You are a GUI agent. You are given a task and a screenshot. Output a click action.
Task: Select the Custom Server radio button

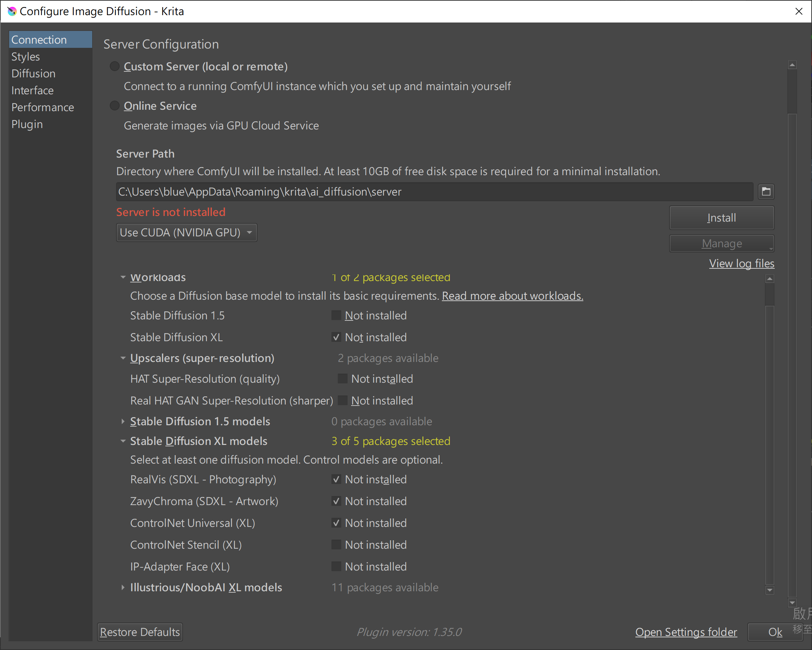[114, 66]
